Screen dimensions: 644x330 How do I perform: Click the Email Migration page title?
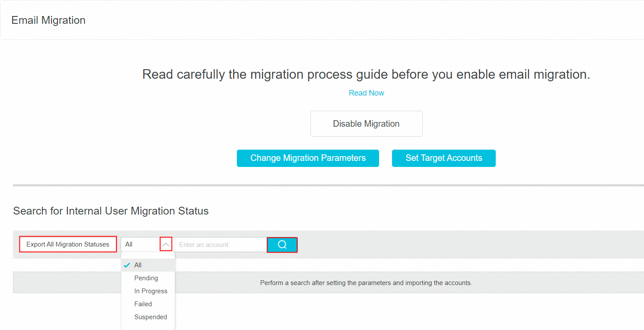click(48, 20)
